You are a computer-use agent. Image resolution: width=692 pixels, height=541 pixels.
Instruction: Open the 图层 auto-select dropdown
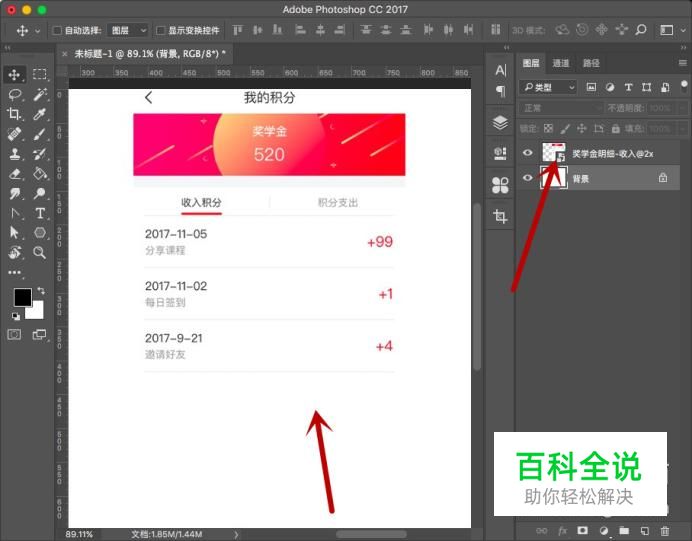128,30
